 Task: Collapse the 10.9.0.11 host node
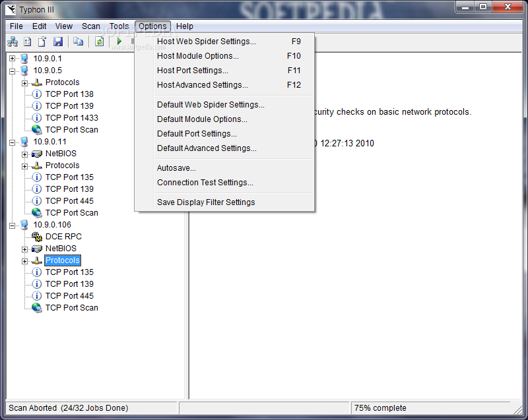[x=12, y=142]
